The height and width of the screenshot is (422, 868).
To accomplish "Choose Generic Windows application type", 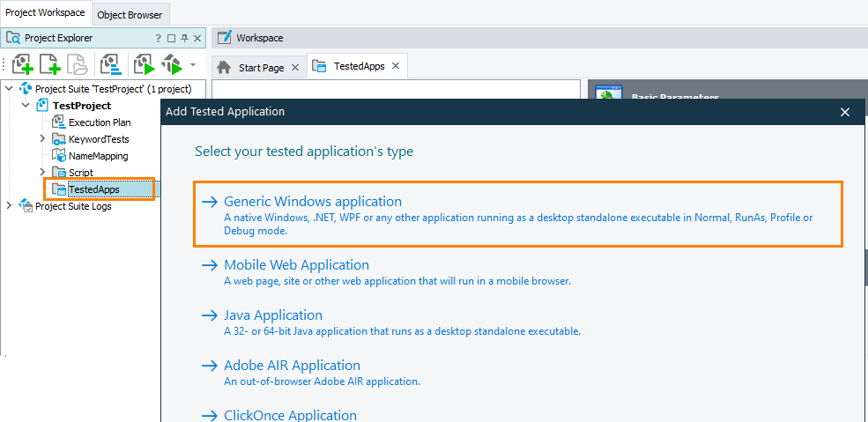I will (312, 202).
